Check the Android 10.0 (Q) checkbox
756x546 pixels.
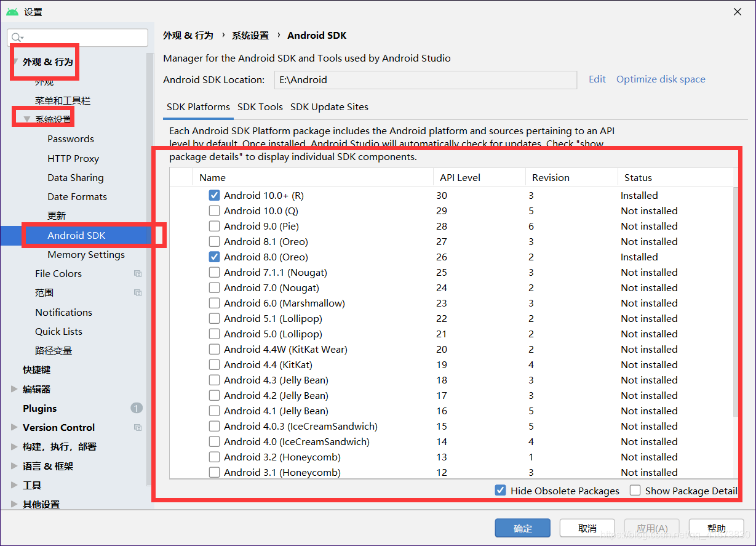(x=214, y=211)
